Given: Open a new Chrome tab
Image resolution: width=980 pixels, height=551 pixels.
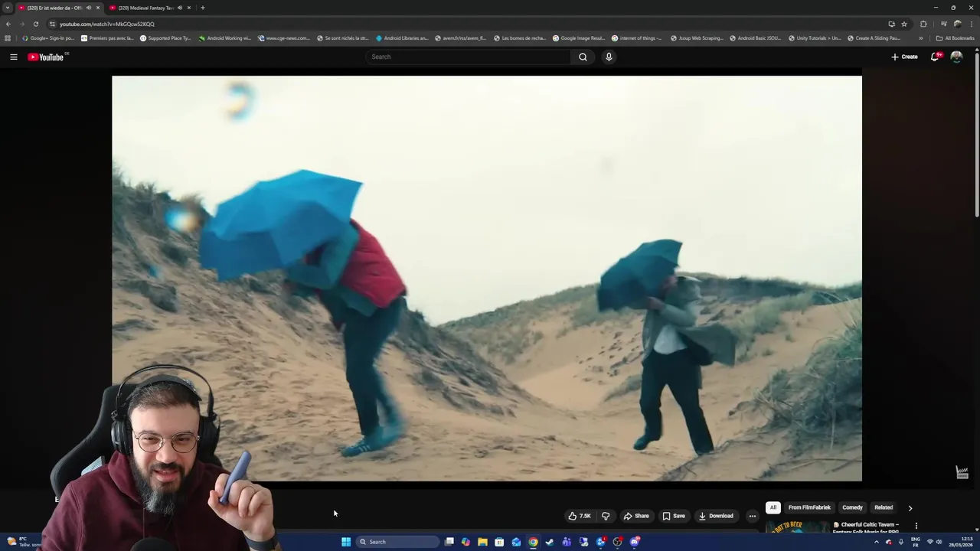Looking at the screenshot, I should click(202, 8).
